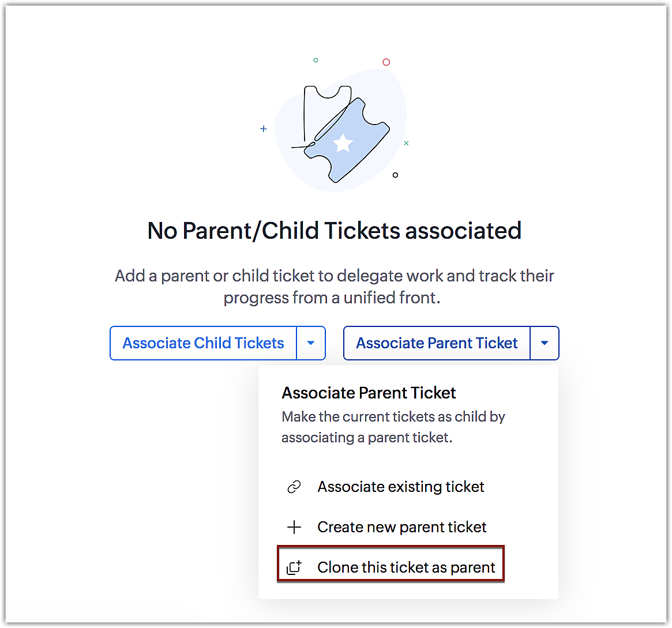Screen dimensions: 672x628
Task: Click the green x mark right of the illustration
Action: [406, 143]
